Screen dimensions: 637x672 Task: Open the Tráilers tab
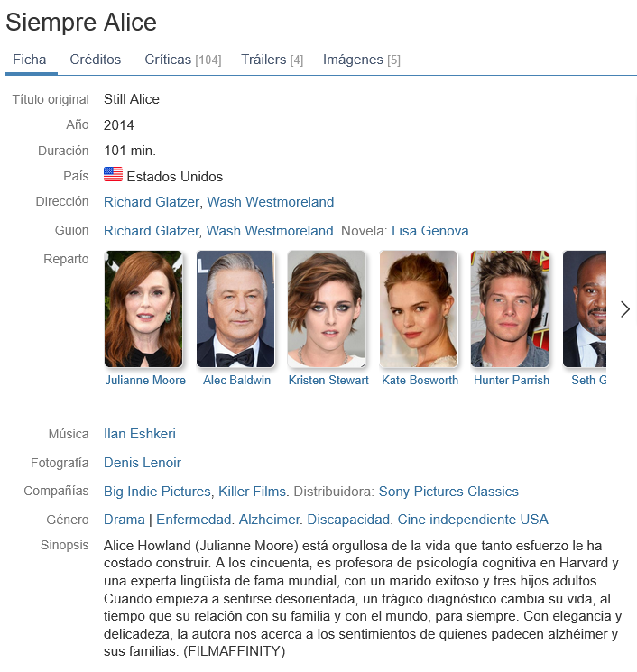[x=272, y=60]
